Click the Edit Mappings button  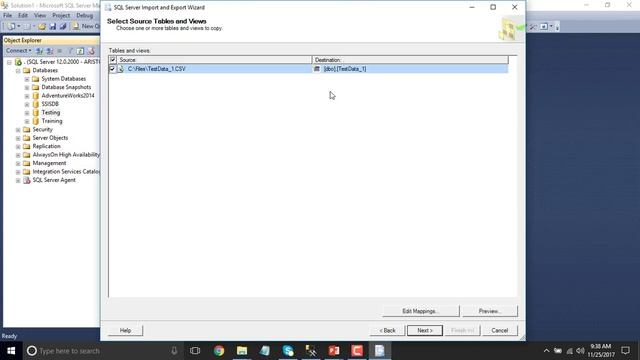click(421, 311)
